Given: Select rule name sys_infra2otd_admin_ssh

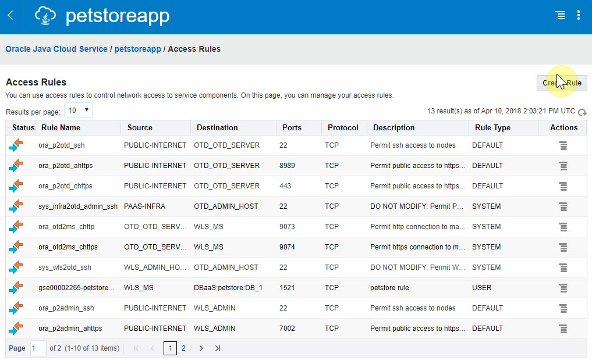Looking at the screenshot, I should [78, 206].
